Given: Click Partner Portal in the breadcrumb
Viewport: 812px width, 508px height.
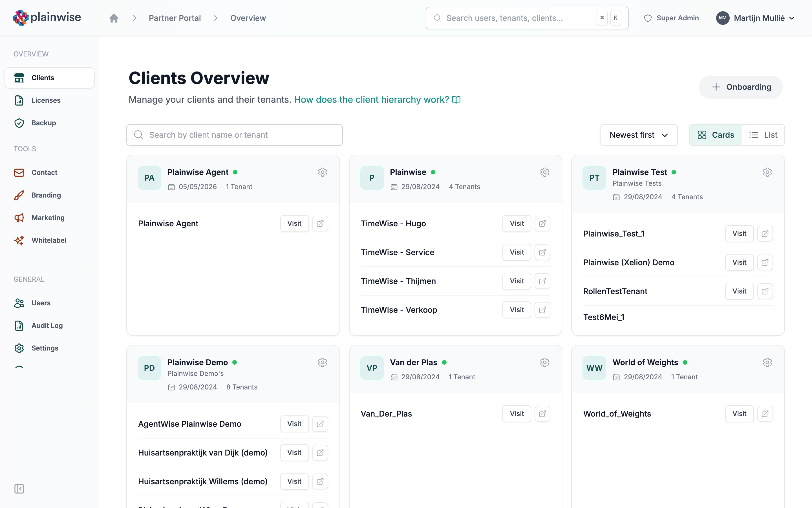Looking at the screenshot, I should pos(175,18).
